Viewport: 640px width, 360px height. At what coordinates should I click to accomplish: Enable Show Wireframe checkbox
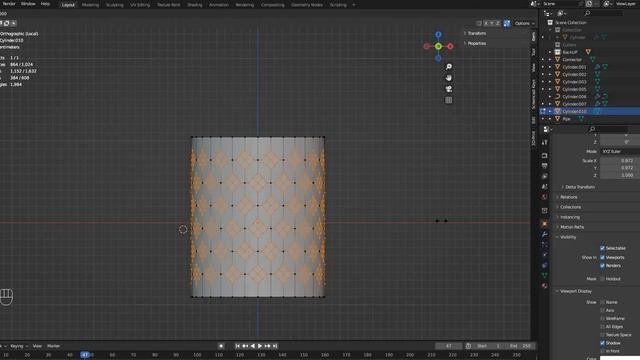coord(602,318)
